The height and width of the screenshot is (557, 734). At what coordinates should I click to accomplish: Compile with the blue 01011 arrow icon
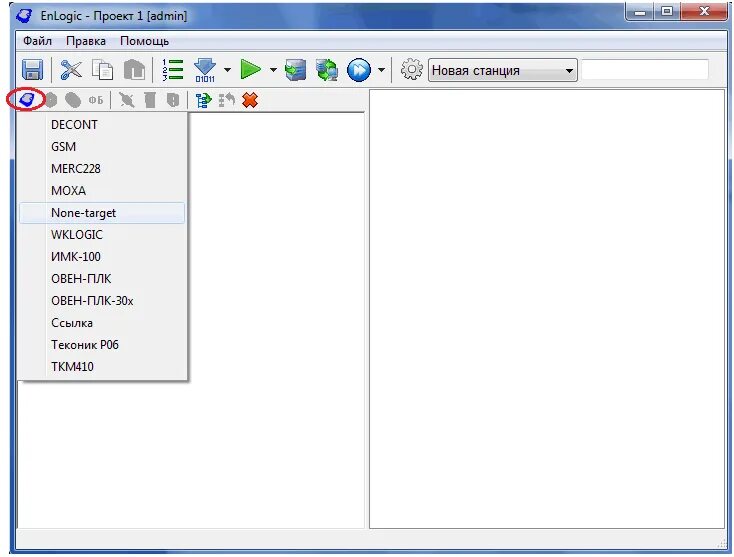[205, 70]
